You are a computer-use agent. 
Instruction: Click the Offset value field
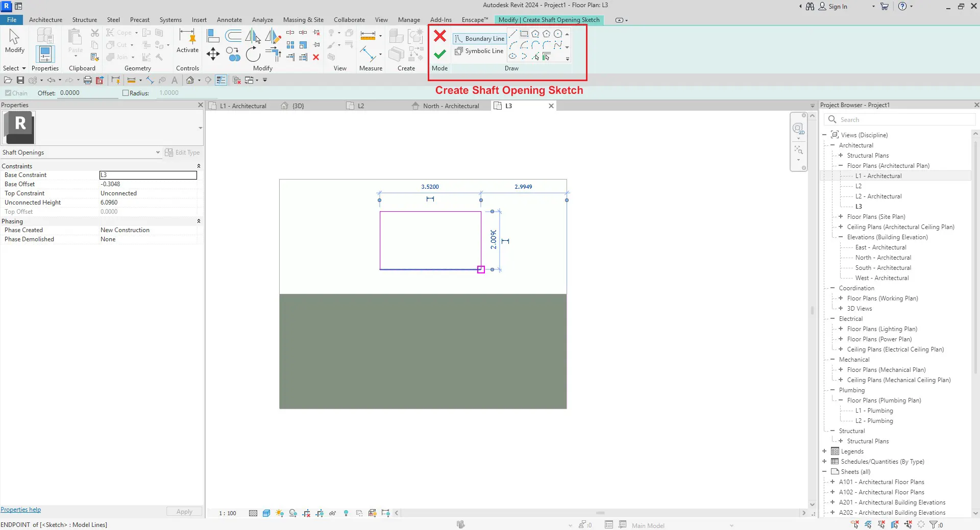pos(88,93)
